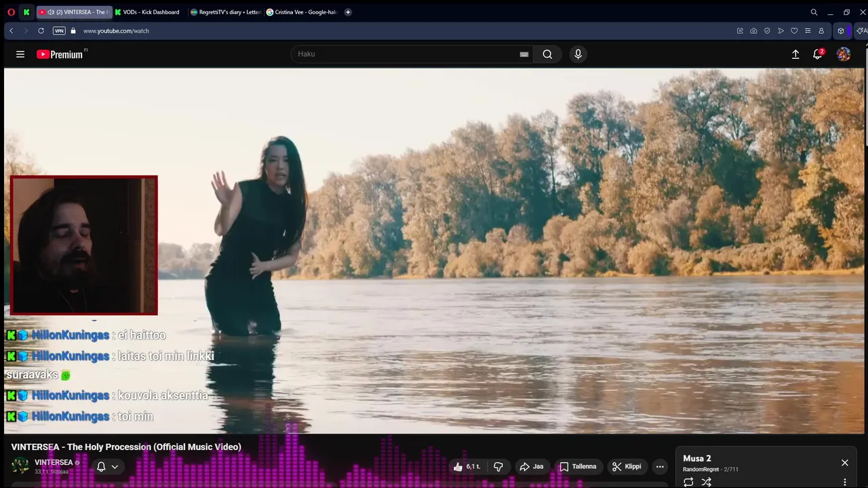Show site security lock info
Viewport: 868px width, 488px height.
[73, 30]
